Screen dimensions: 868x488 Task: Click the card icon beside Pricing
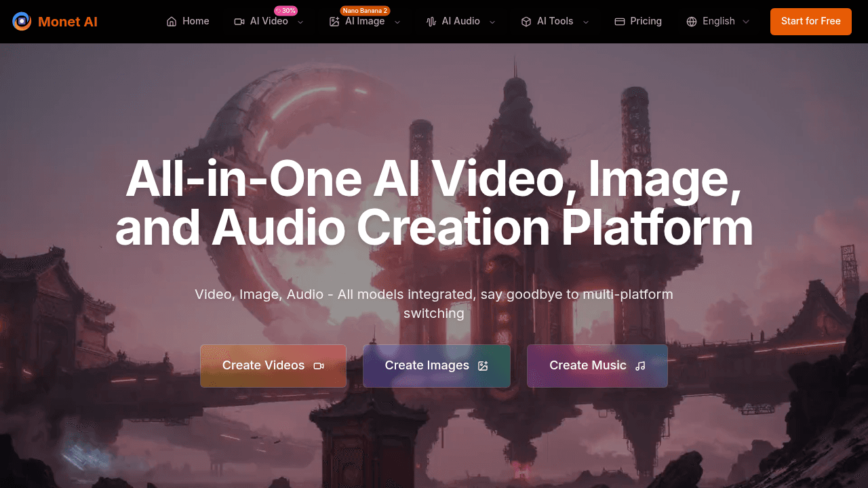click(x=620, y=22)
